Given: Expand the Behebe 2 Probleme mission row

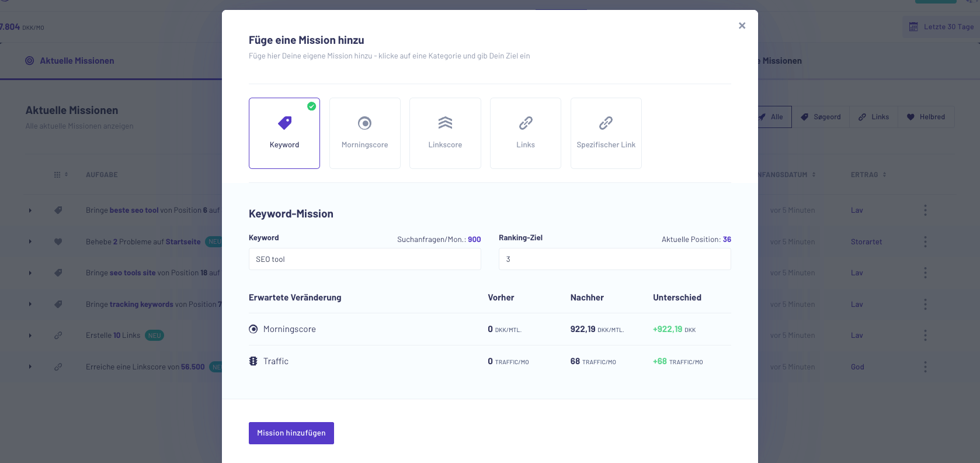Looking at the screenshot, I should (x=30, y=241).
